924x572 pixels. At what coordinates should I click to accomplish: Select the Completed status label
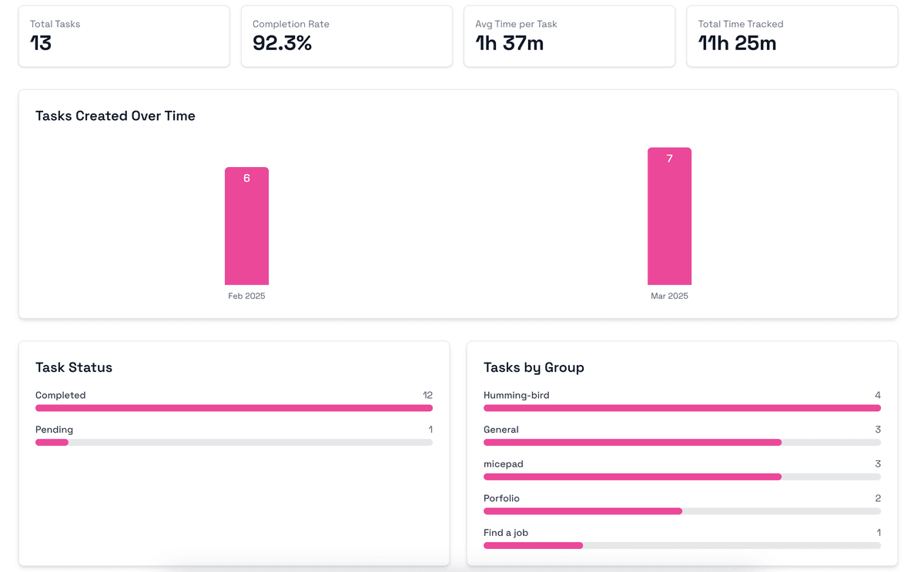tap(61, 396)
